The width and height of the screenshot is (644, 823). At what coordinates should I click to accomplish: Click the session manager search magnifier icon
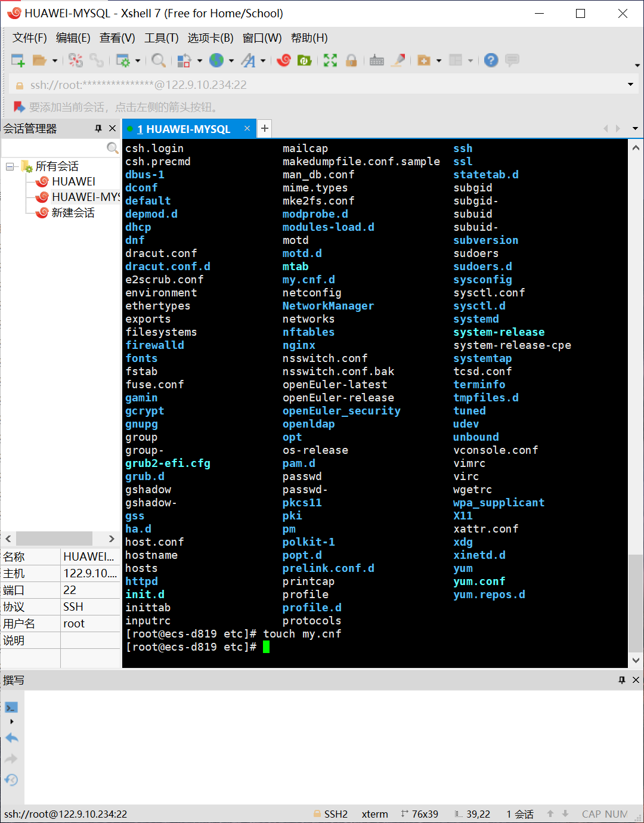112,147
